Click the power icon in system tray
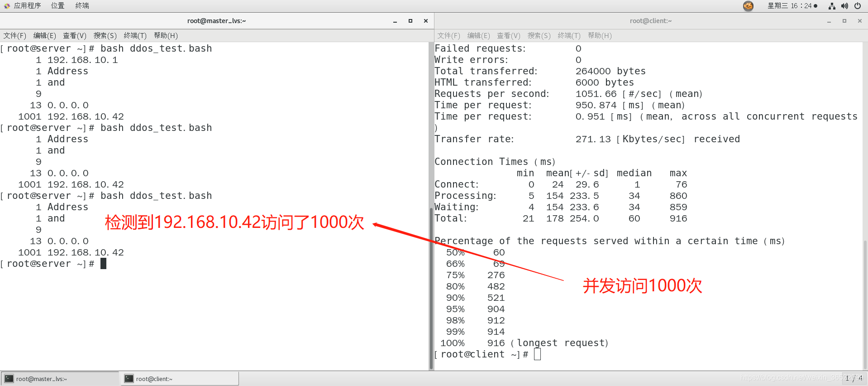Viewport: 868px width, 386px height. 857,6
